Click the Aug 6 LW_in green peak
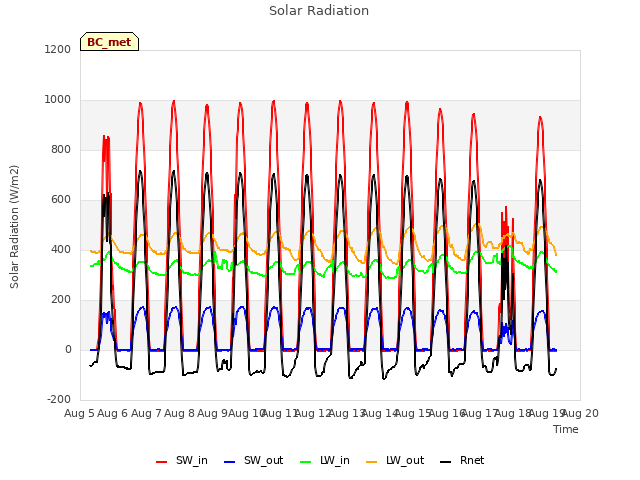Screen dimensions: 640x480 click(109, 253)
